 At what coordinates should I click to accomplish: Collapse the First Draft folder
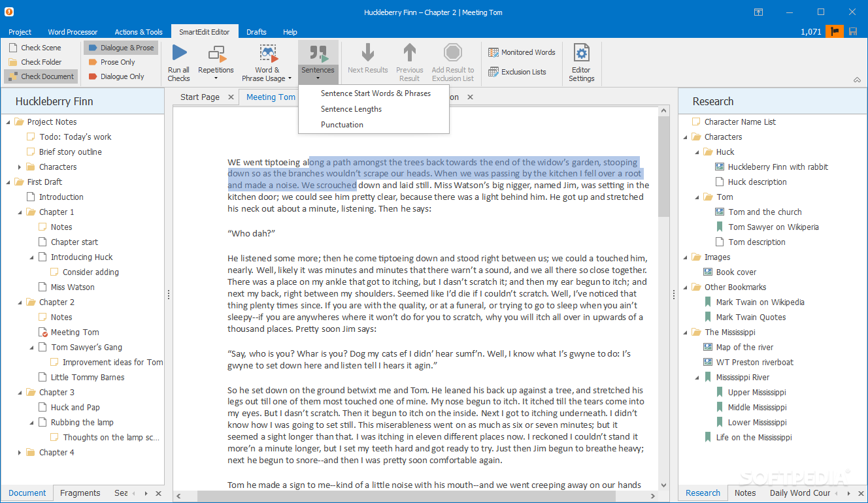tap(8, 182)
